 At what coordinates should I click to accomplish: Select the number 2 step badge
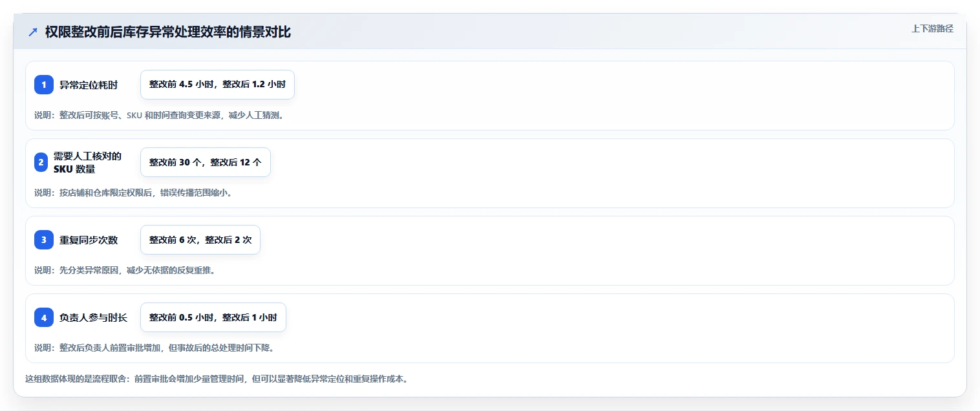tap(41, 162)
